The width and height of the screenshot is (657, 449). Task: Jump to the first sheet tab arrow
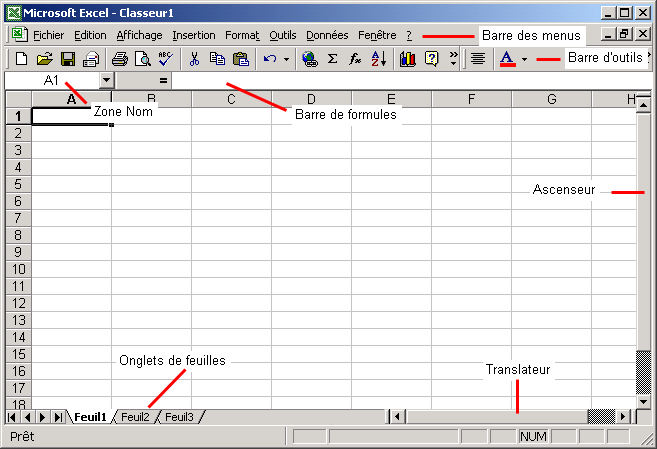(12, 417)
